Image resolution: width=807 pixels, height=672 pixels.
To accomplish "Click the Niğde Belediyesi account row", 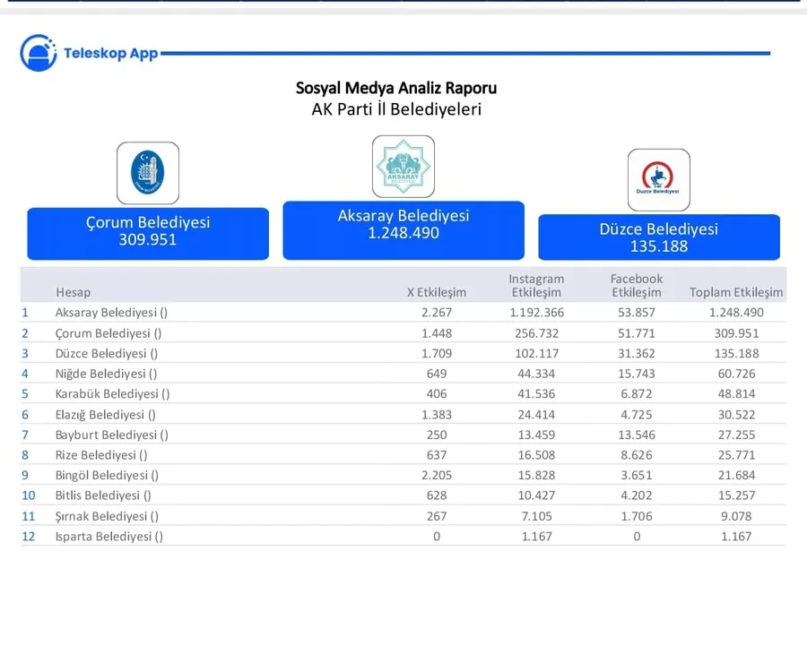I will click(106, 374).
